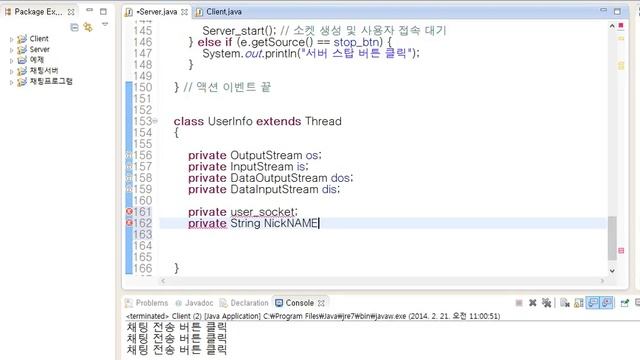
Task: Maximize the editor area
Action: [617, 11]
